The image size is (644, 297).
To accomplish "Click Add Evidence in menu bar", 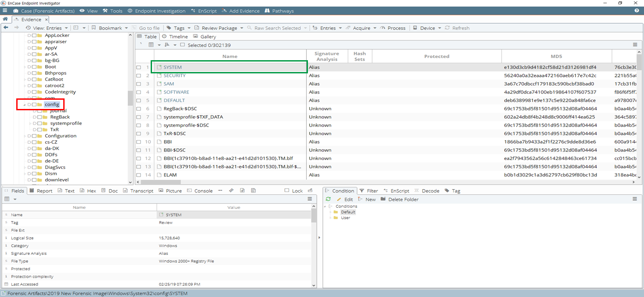I will (x=241, y=11).
